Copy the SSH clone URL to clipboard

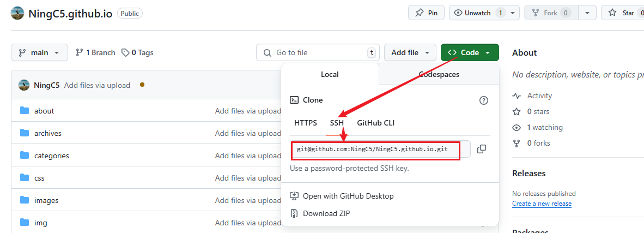click(482, 149)
